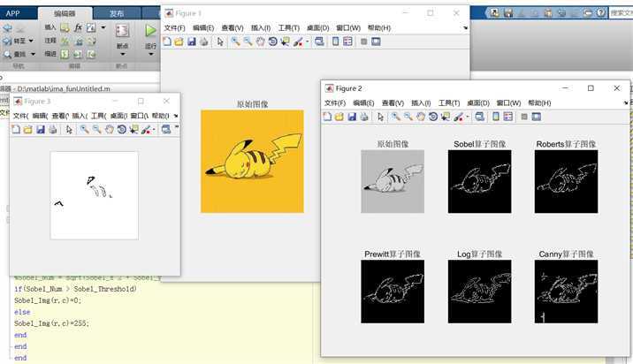
Task: Toggle Zoom Out tool in Figure 2
Action: (408, 117)
